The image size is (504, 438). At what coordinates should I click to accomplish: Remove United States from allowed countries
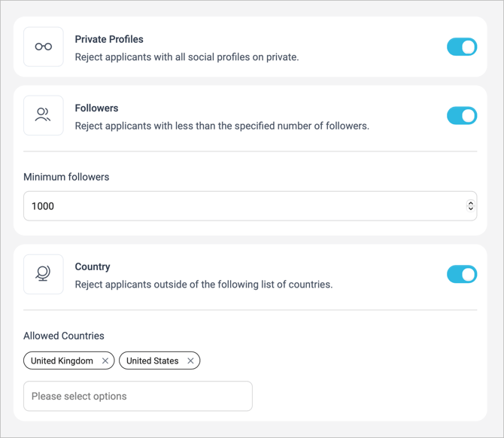pyautogui.click(x=190, y=361)
